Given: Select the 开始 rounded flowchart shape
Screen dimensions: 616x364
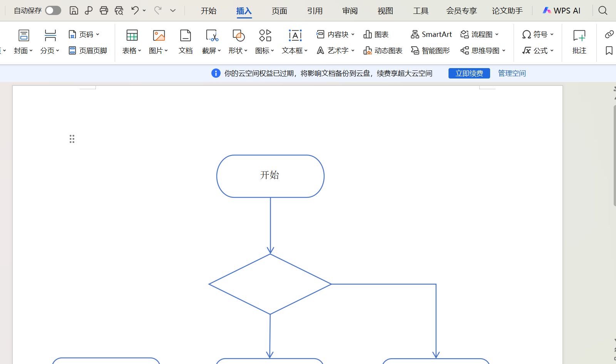Looking at the screenshot, I should 270,176.
